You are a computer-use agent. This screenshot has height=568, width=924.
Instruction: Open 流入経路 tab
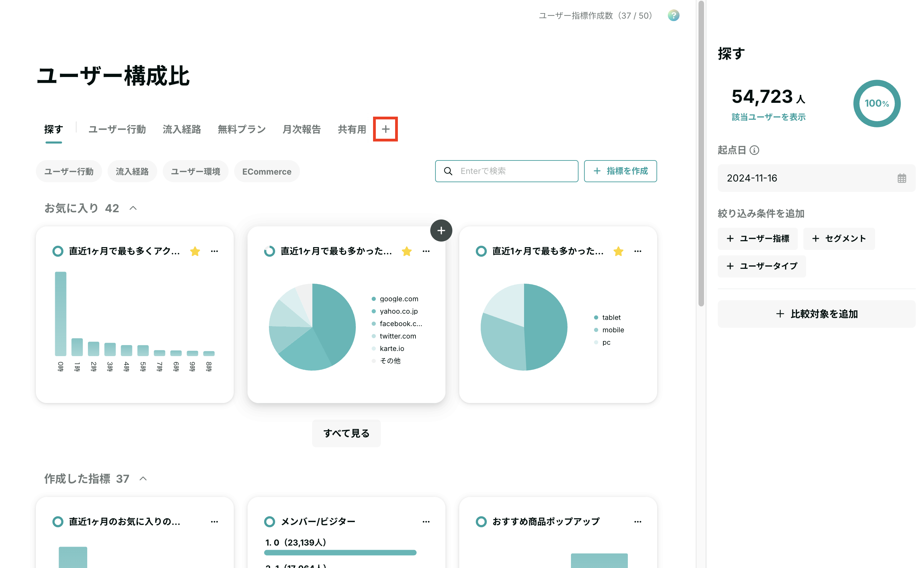tap(182, 129)
